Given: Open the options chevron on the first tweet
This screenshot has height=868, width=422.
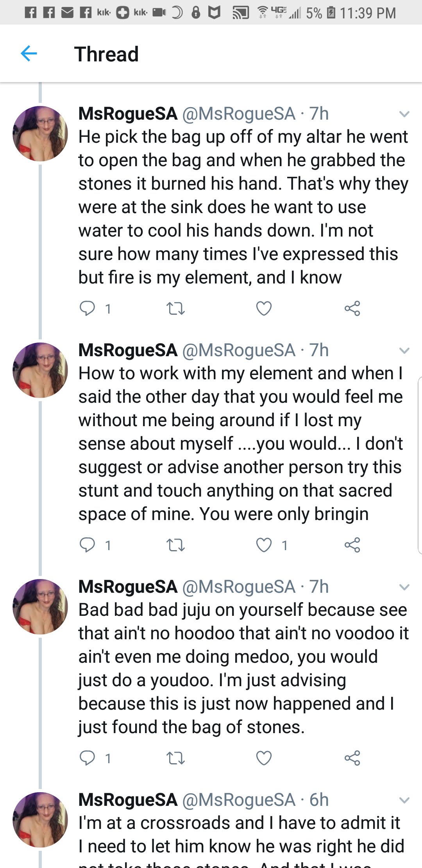Looking at the screenshot, I should tap(404, 114).
